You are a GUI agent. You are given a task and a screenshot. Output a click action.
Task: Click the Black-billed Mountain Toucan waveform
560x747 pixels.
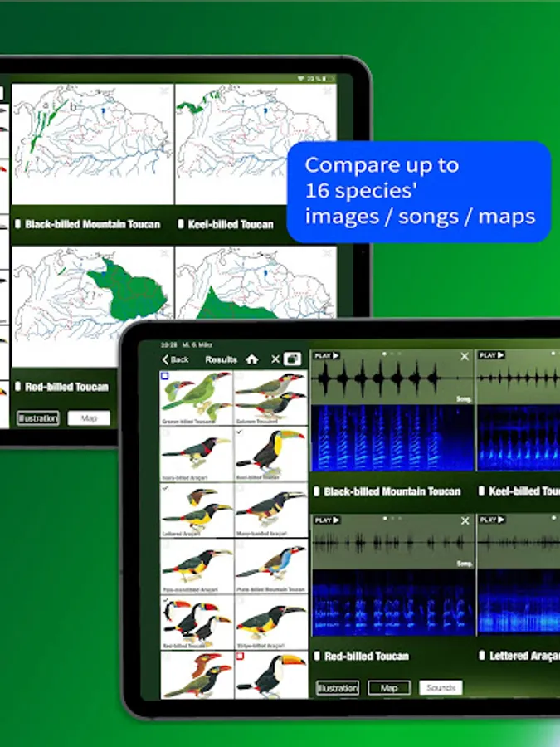pos(392,378)
